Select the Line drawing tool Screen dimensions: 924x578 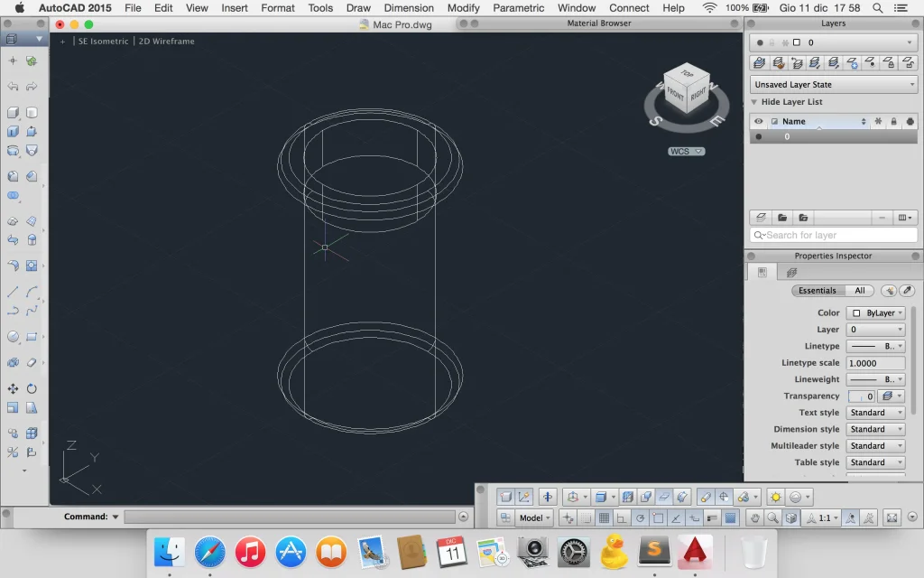(x=13, y=292)
